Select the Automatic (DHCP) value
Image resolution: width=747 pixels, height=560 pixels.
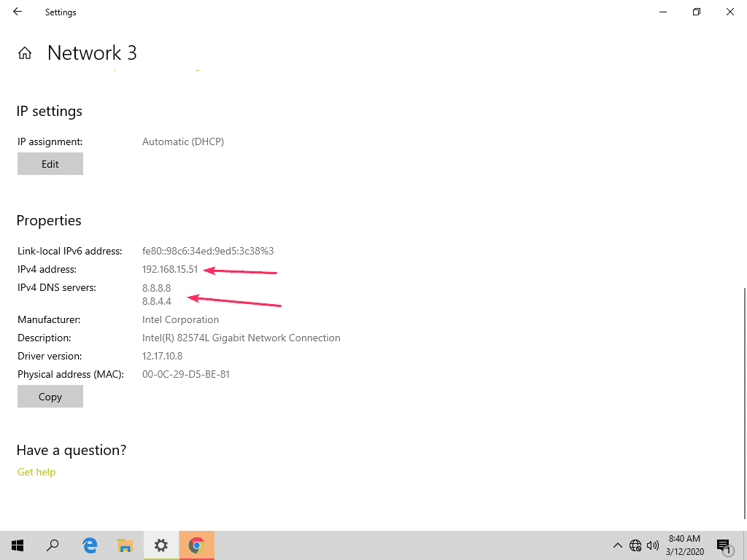click(183, 142)
